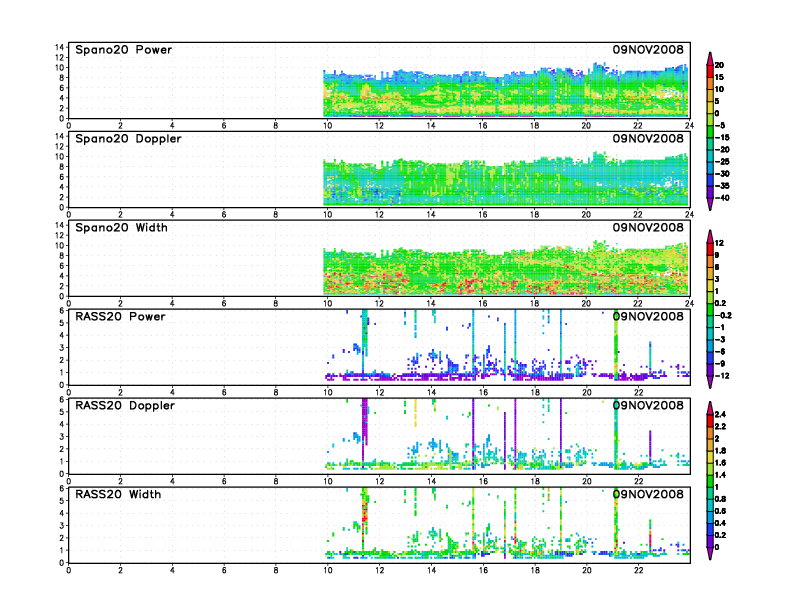Click the purple bottom arrow of the top colorbar
The width and height of the screenshot is (792, 612).
(x=710, y=204)
